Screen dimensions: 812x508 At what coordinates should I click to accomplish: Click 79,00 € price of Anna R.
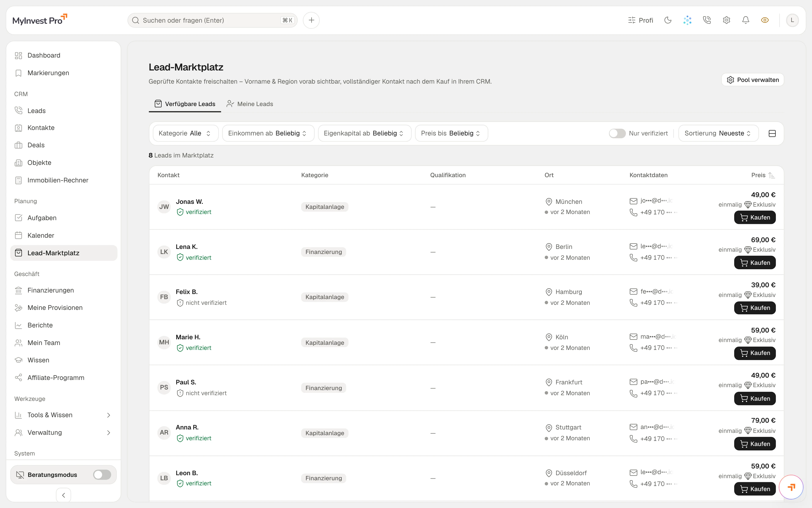763,420
